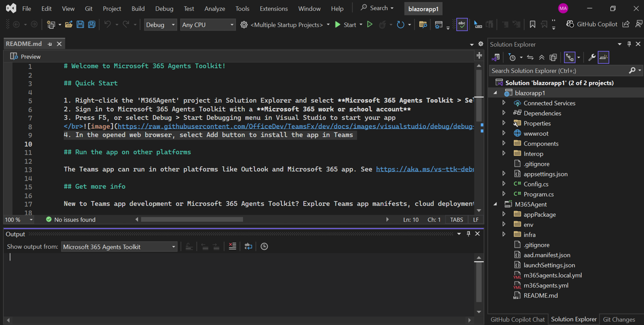Open the Extensions menu
Viewport: 644px width, 325px height.
[274, 9]
